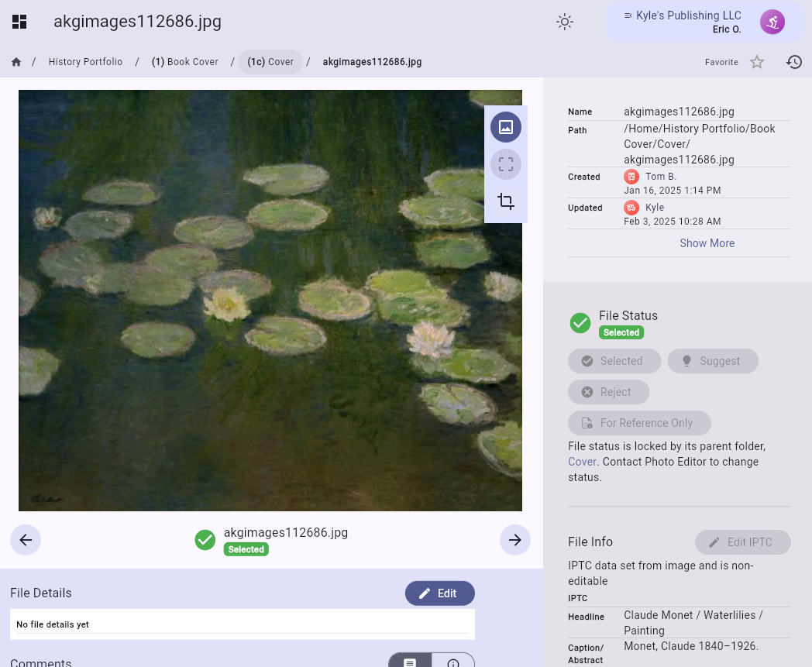Click the Name value akgimages112686.jpg in metadata
Screen dimensions: 812x667
pos(679,112)
